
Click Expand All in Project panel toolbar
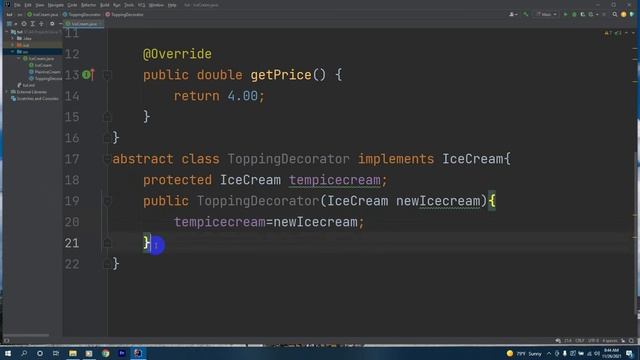(33, 24)
